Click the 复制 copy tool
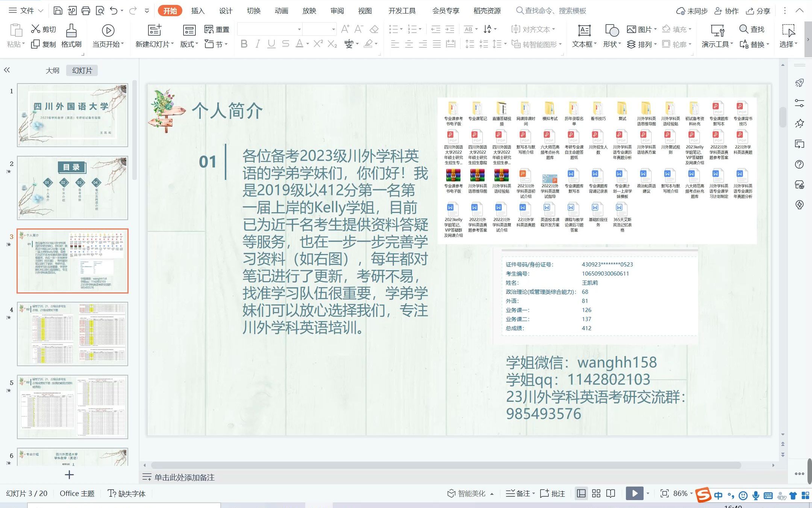The height and width of the screenshot is (508, 812). 44,44
